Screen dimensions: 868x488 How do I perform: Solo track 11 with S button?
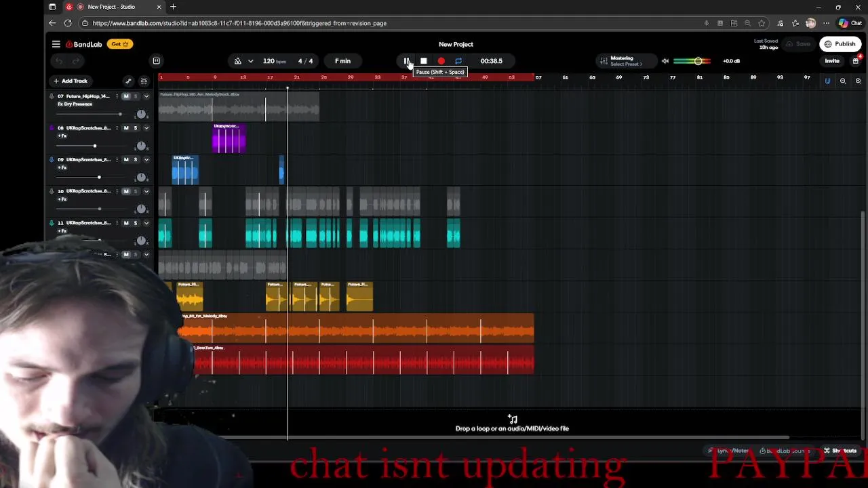coord(135,223)
